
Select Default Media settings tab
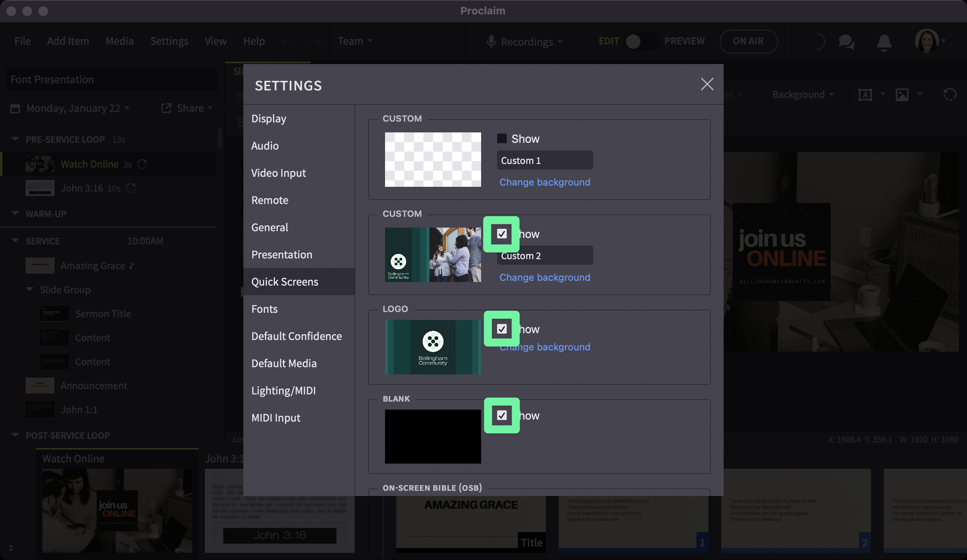click(299, 363)
